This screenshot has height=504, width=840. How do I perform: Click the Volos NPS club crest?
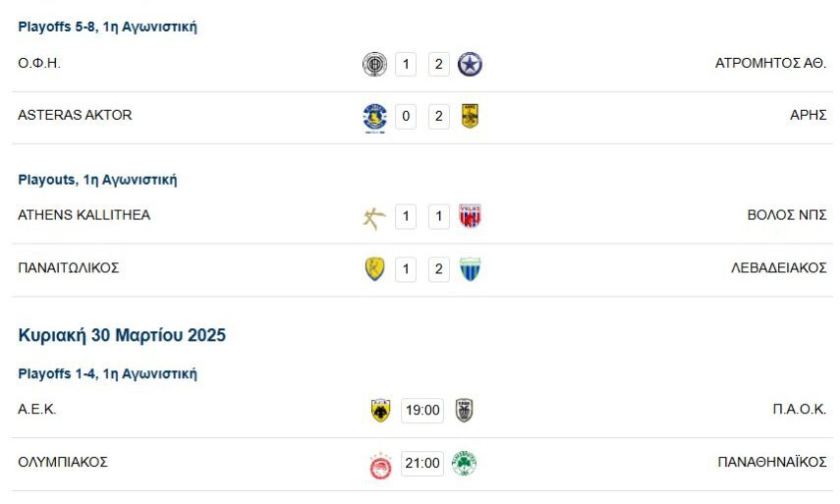tap(470, 217)
